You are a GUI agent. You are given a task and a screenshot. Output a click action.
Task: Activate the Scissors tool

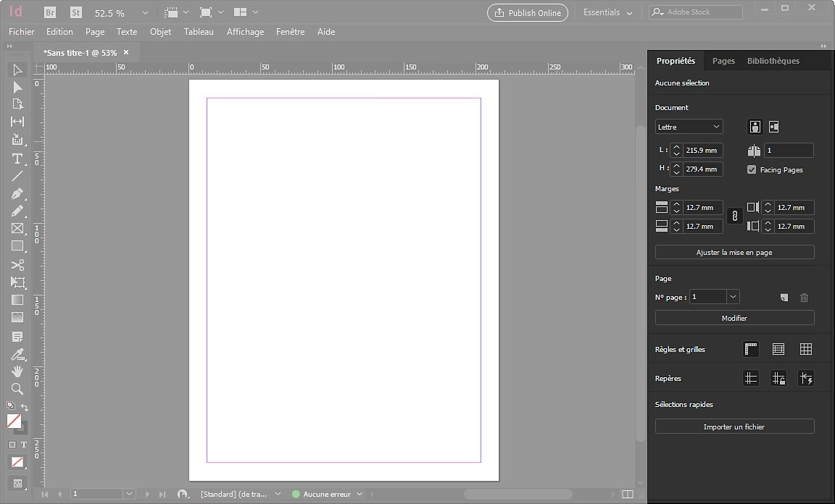click(x=17, y=265)
